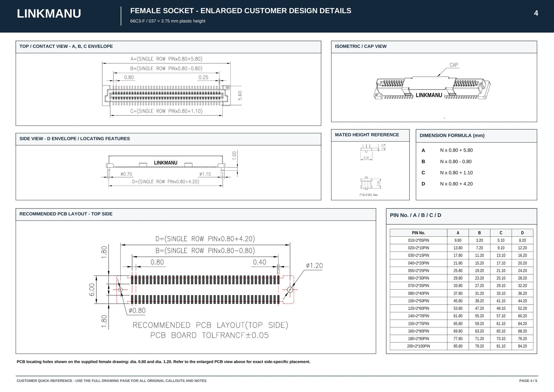Click the PAGE 4 / 5 footer indicator
Image resolution: width=554 pixels, height=392 pixels.
point(528,381)
